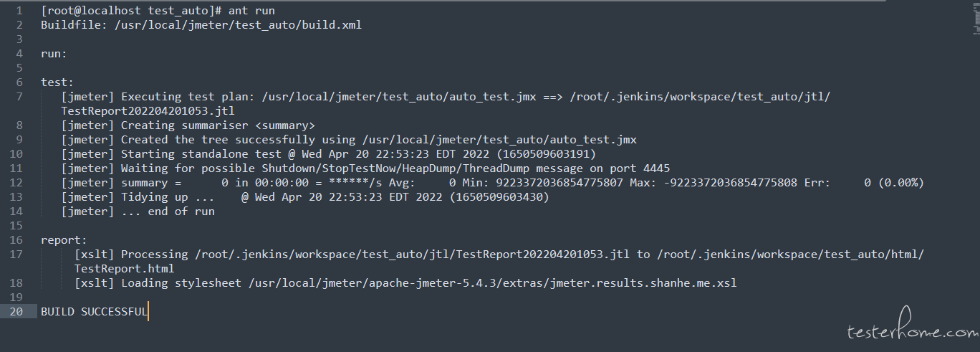
Task: Click the Err: 0 (0.00%) summary value
Action: pos(863,183)
